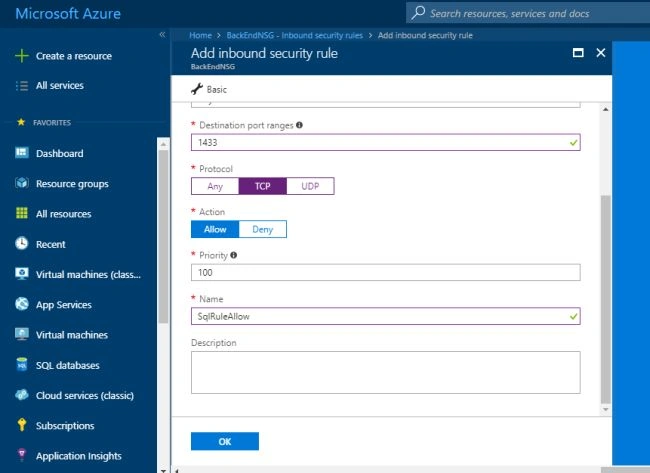Screen dimensions: 650x473
Task: Click the Search resources, services and docs box
Action: point(528,13)
